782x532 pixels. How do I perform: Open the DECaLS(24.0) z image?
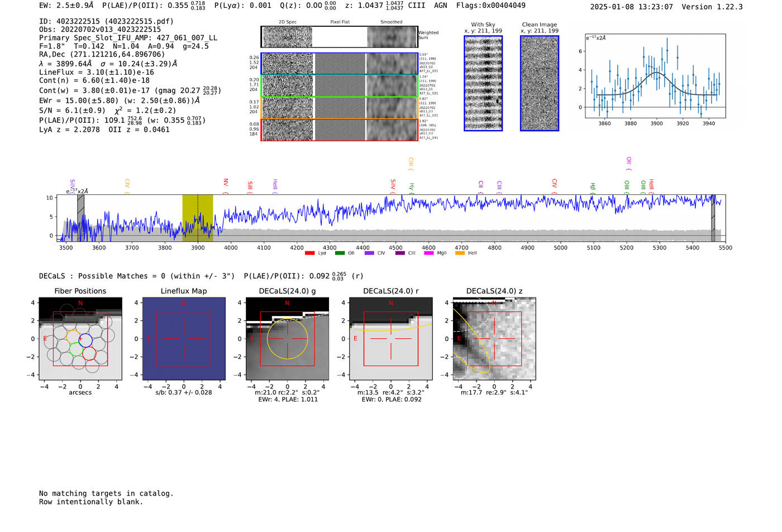click(494, 338)
